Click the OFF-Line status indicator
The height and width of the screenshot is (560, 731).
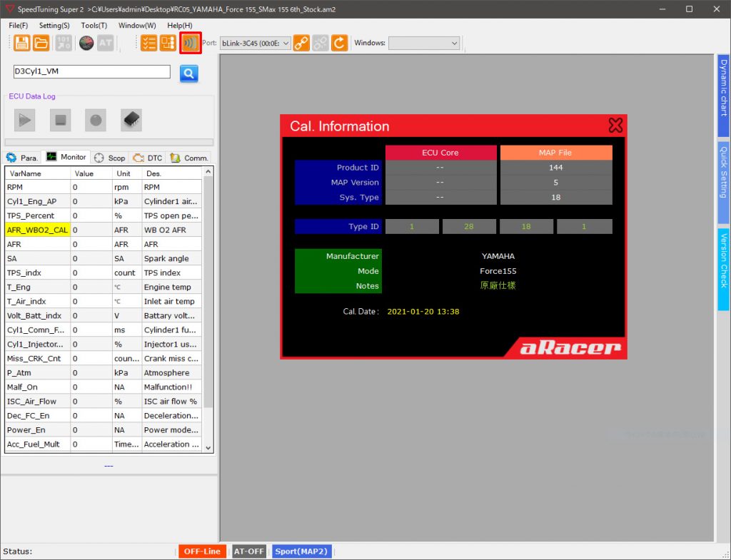pos(202,551)
